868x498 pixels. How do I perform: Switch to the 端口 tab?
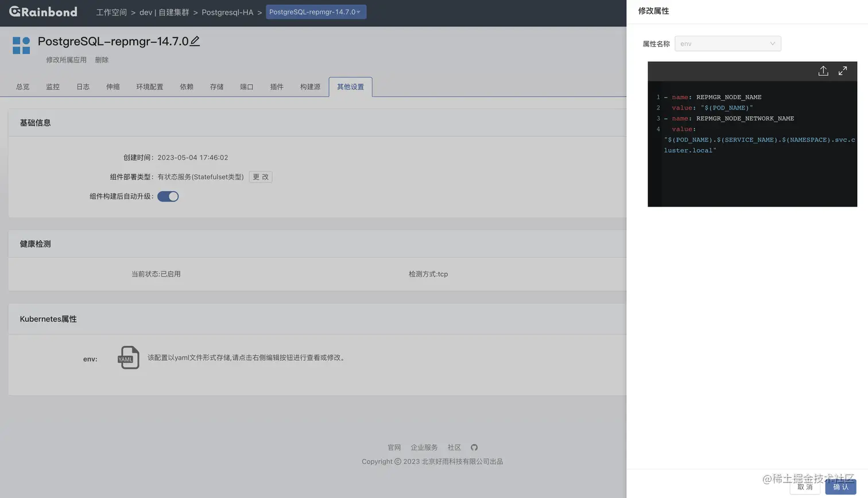(247, 87)
